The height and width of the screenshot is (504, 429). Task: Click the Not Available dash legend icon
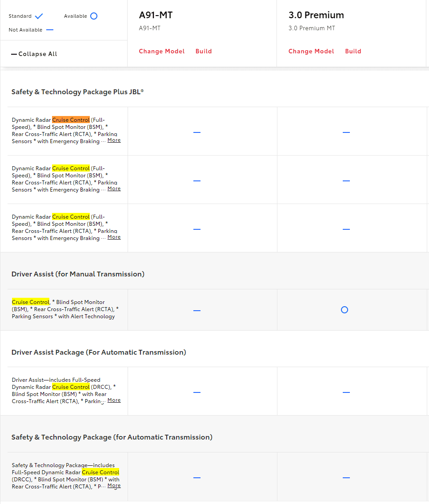click(x=50, y=30)
